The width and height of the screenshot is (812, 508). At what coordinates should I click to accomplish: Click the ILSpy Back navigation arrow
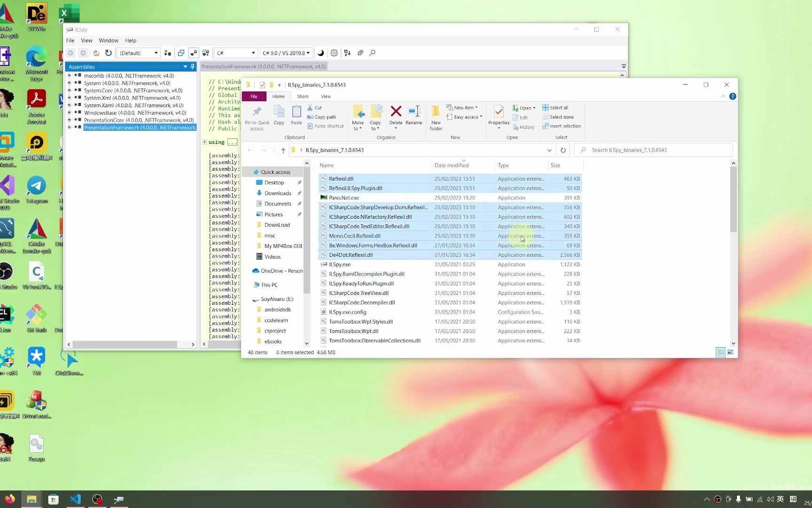pyautogui.click(x=70, y=53)
